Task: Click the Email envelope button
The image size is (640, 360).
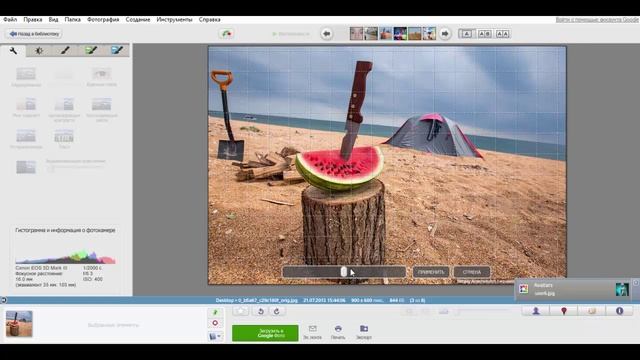Action: click(x=312, y=332)
